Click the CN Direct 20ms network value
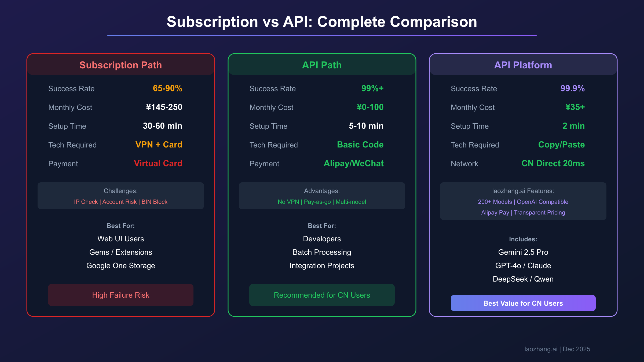Viewport: 644px width, 362px height. pos(553,164)
